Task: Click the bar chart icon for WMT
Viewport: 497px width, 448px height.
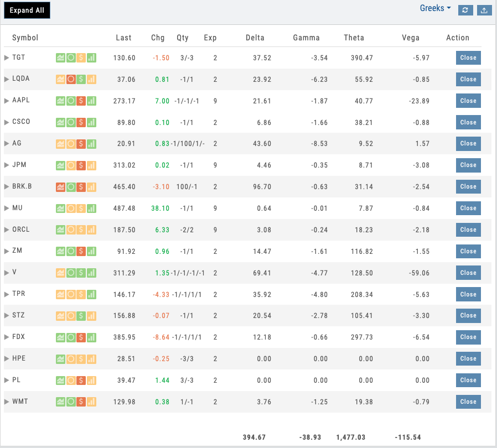Action: (91, 402)
